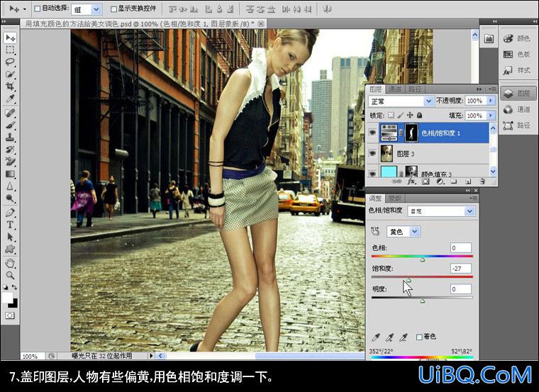Click the targeted adjustment hand tool icon

pos(375,231)
